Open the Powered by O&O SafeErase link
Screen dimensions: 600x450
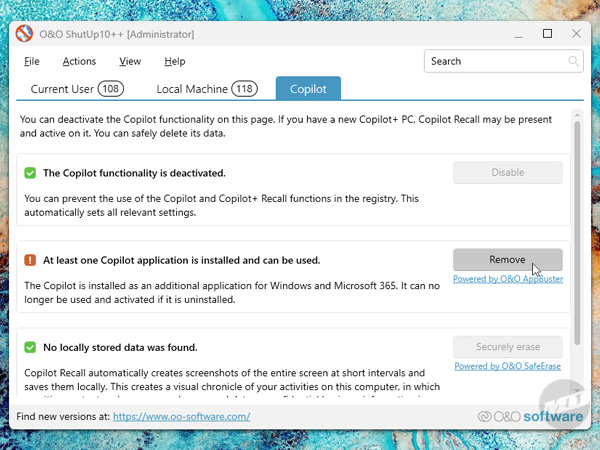point(508,366)
